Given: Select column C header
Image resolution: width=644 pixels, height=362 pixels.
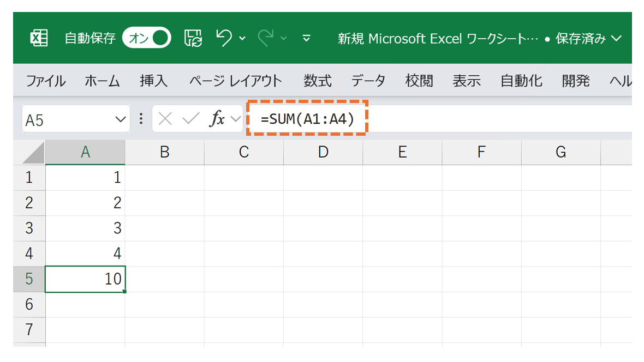Looking at the screenshot, I should click(x=244, y=152).
